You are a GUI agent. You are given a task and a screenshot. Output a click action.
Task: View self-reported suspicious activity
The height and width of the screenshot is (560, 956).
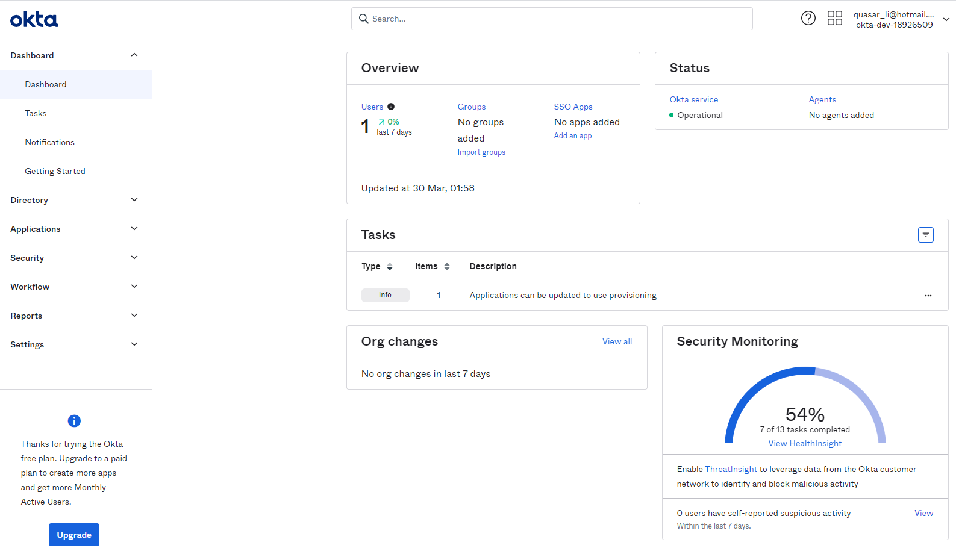click(x=923, y=513)
